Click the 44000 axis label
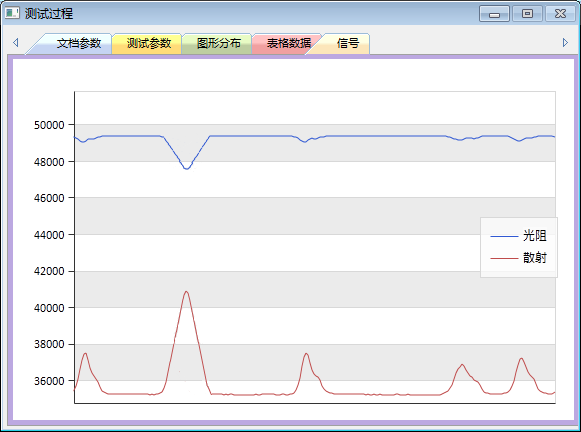Screen dimensions: 581x432 49,235
